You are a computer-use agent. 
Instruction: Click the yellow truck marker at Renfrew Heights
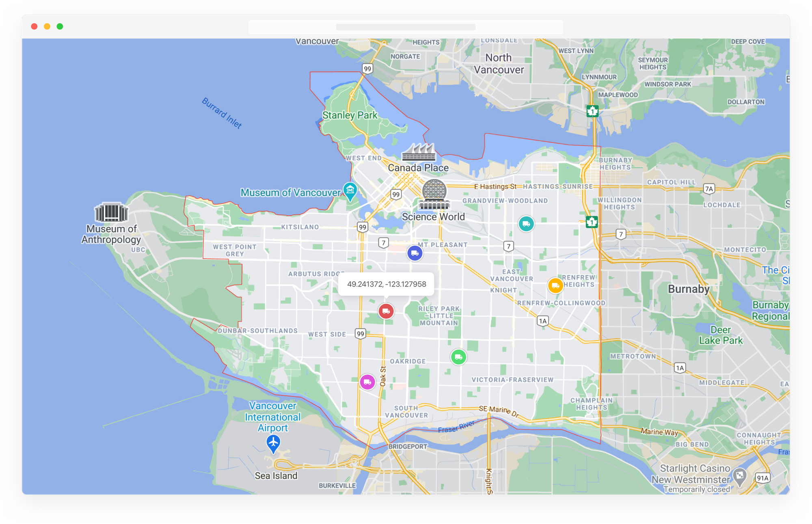[556, 285]
